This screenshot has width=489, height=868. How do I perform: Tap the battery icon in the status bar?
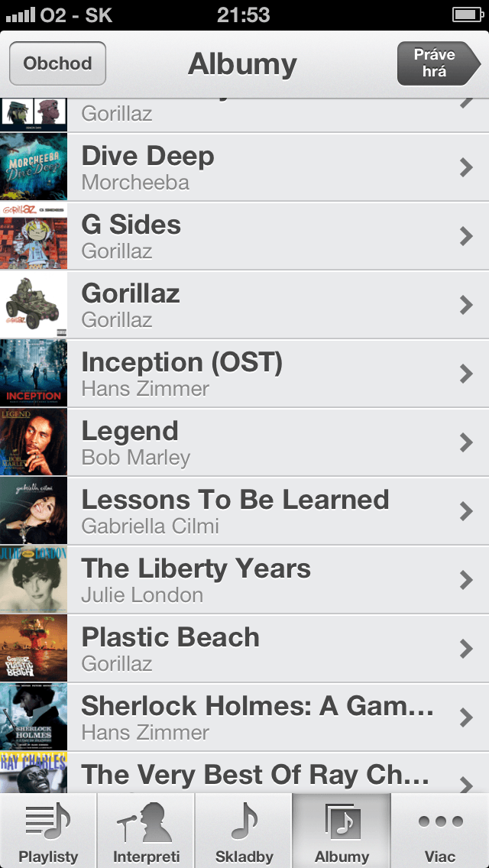coord(468,15)
